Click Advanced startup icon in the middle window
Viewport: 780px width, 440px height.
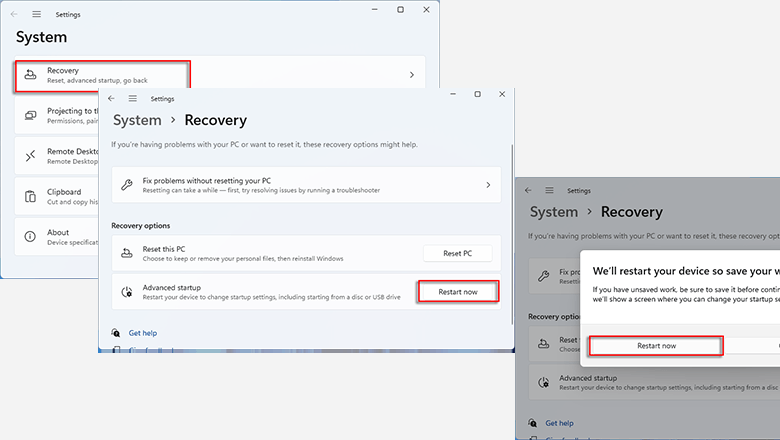tap(126, 292)
